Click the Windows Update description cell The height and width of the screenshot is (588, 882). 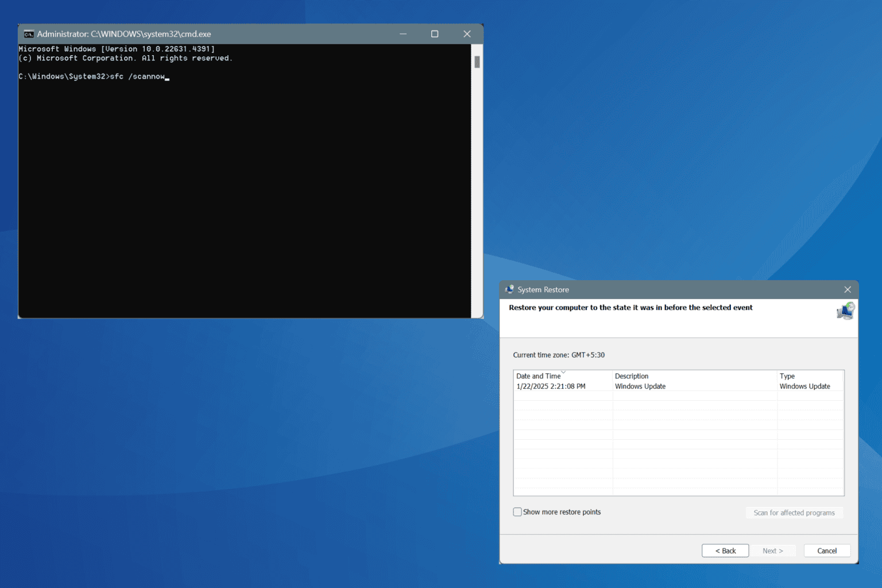click(640, 386)
